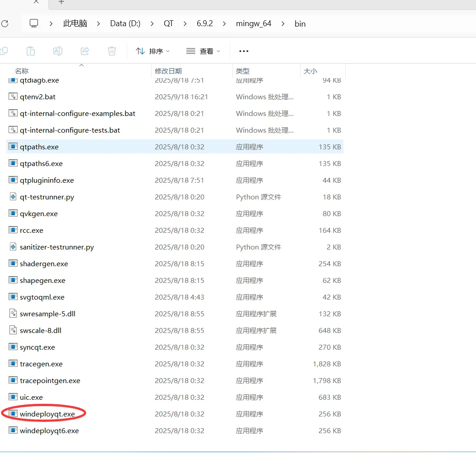The height and width of the screenshot is (453, 476).
Task: Click the swscale-8.dll file icon
Action: pos(13,330)
